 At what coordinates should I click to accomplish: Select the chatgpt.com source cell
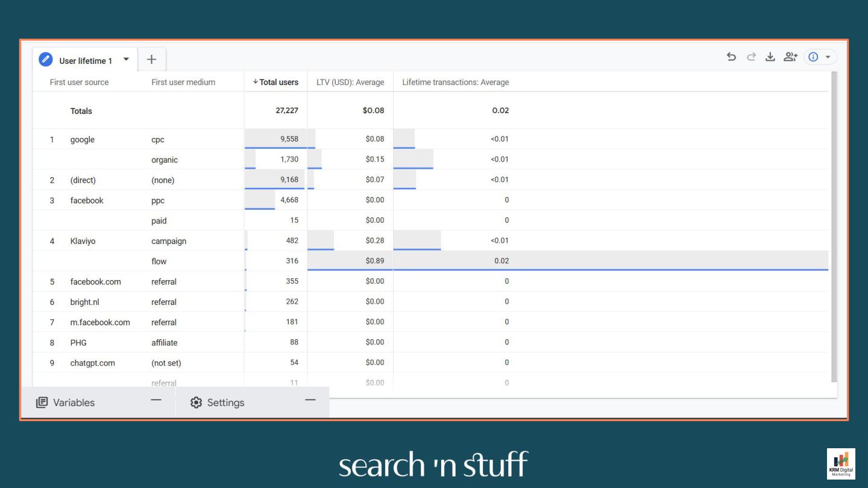point(92,363)
